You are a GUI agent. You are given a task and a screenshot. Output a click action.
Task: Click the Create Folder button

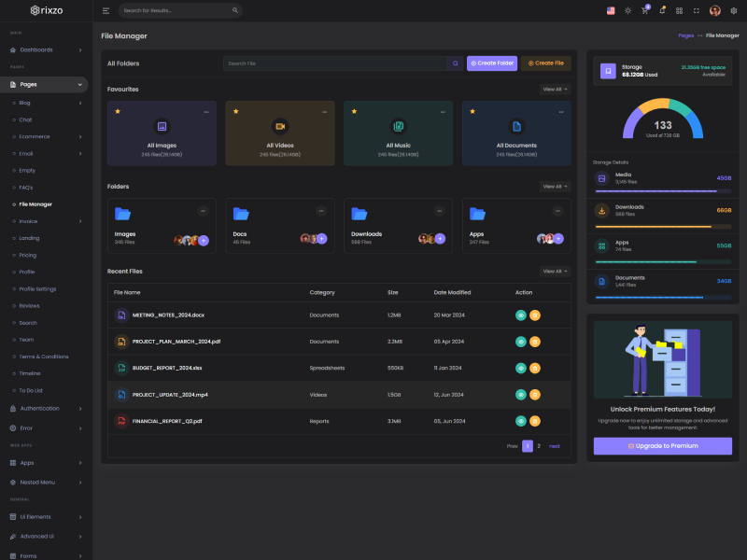[491, 63]
